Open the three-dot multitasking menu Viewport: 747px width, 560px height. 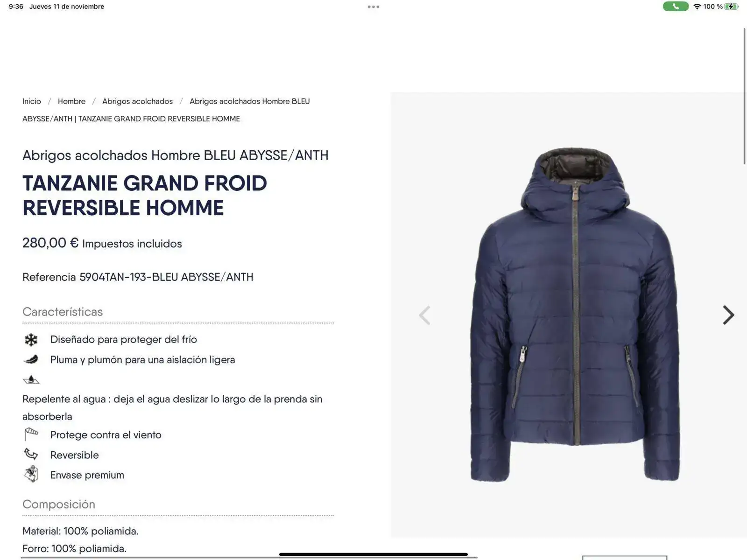(x=373, y=7)
